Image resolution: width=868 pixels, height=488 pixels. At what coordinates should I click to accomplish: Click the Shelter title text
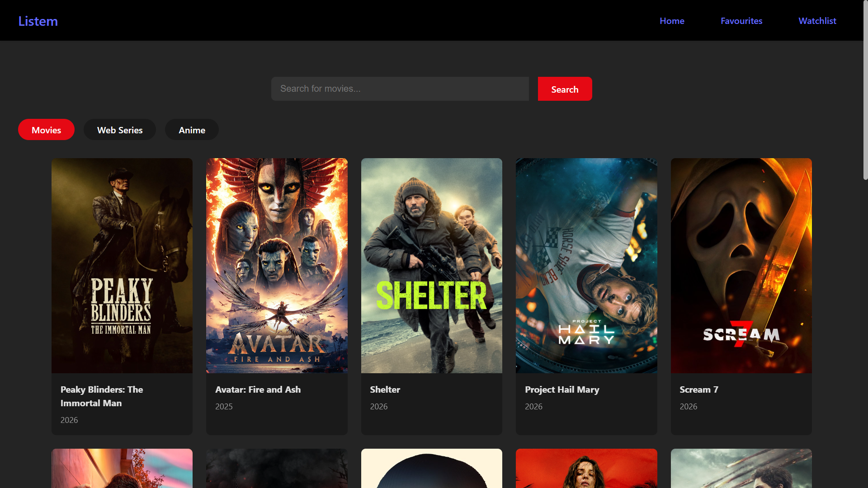coord(385,389)
